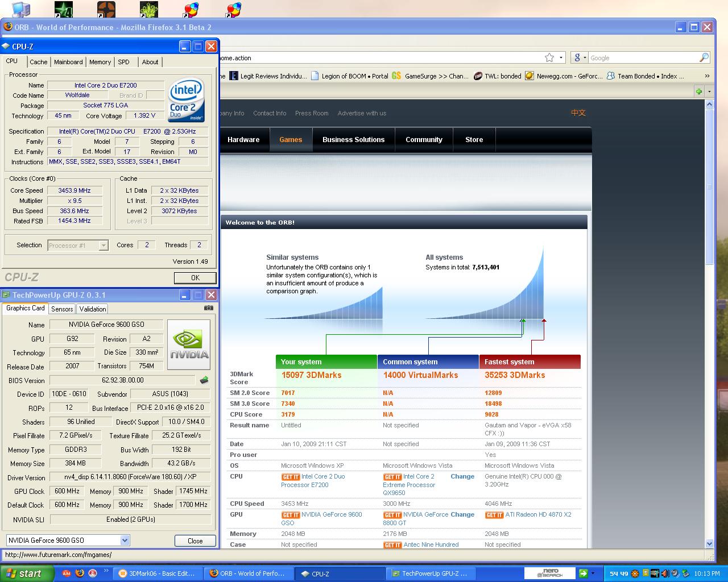
Task: Open the My Computer desktop icon
Action: (x=21, y=10)
